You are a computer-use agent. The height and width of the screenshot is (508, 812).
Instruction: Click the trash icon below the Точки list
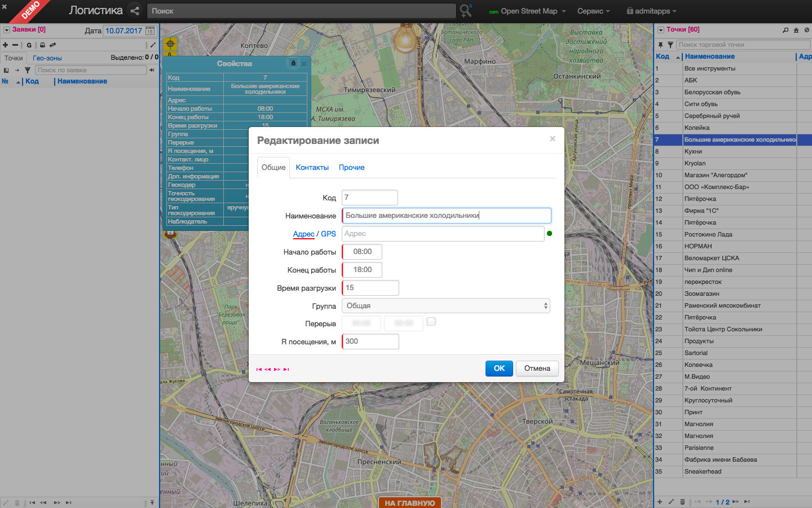coord(683,502)
